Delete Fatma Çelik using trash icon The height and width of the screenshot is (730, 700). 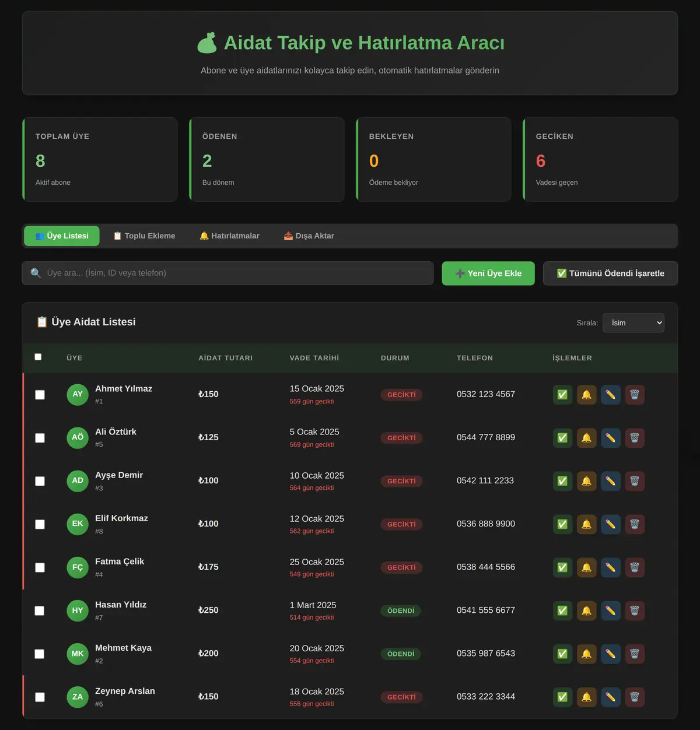coord(635,567)
